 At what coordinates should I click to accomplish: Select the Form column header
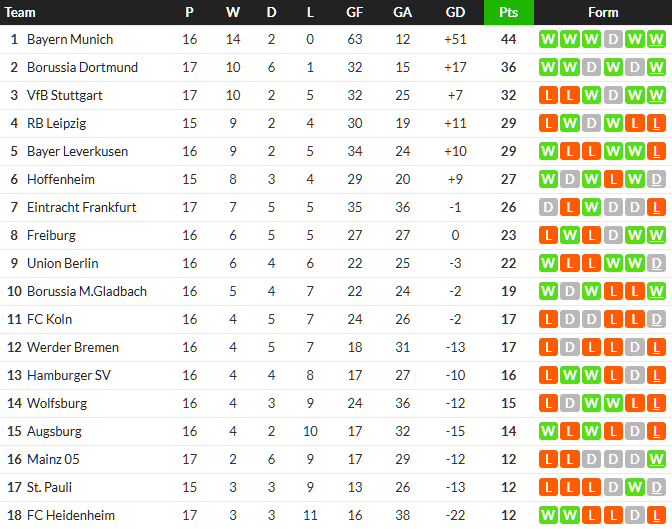(603, 12)
